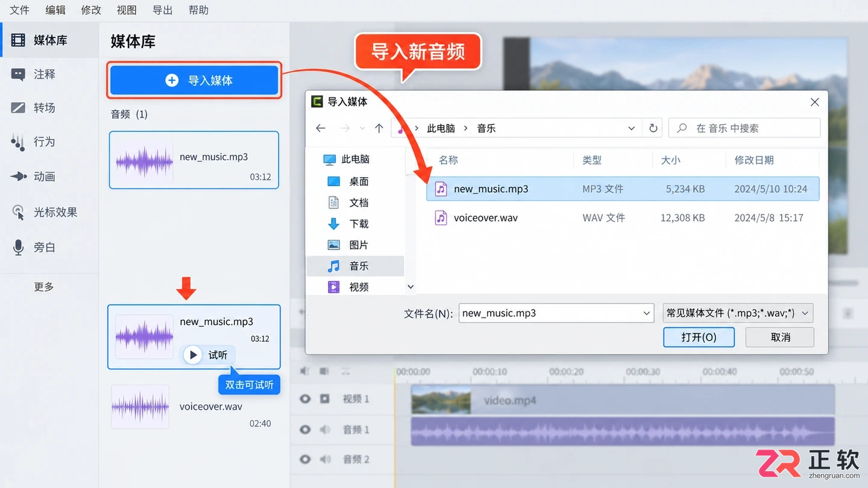Toggle visibility eye of 音频 2 track
The height and width of the screenshot is (488, 868).
(305, 459)
